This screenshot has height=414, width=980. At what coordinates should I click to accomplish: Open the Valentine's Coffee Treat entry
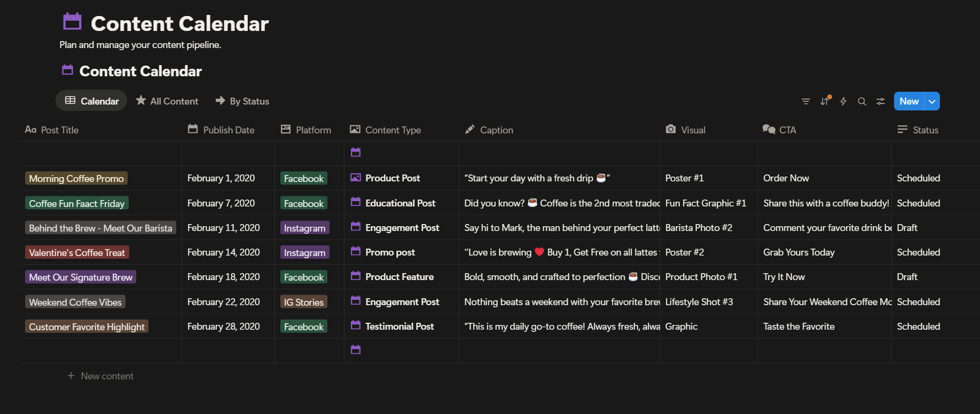[x=77, y=252]
